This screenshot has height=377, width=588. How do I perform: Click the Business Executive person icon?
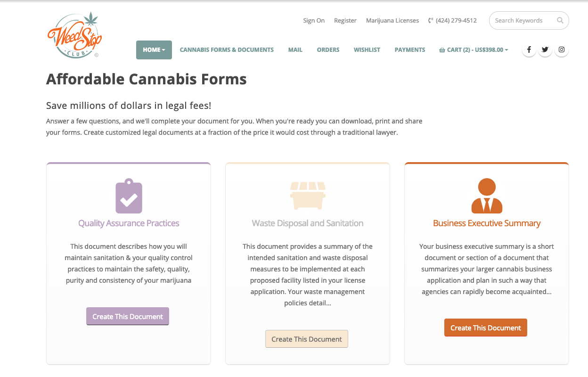(487, 196)
